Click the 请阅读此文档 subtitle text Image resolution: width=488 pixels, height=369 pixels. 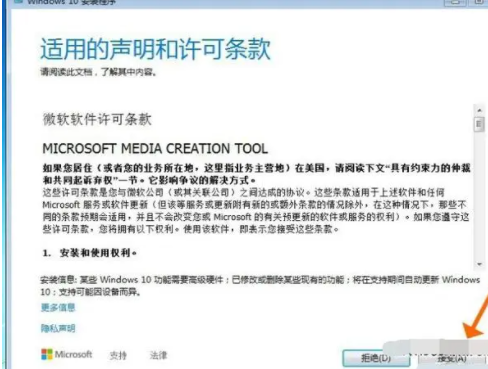99,72
